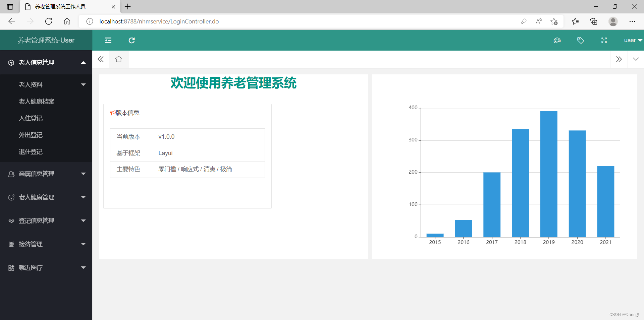Open browser settings and more menu

click(x=632, y=21)
